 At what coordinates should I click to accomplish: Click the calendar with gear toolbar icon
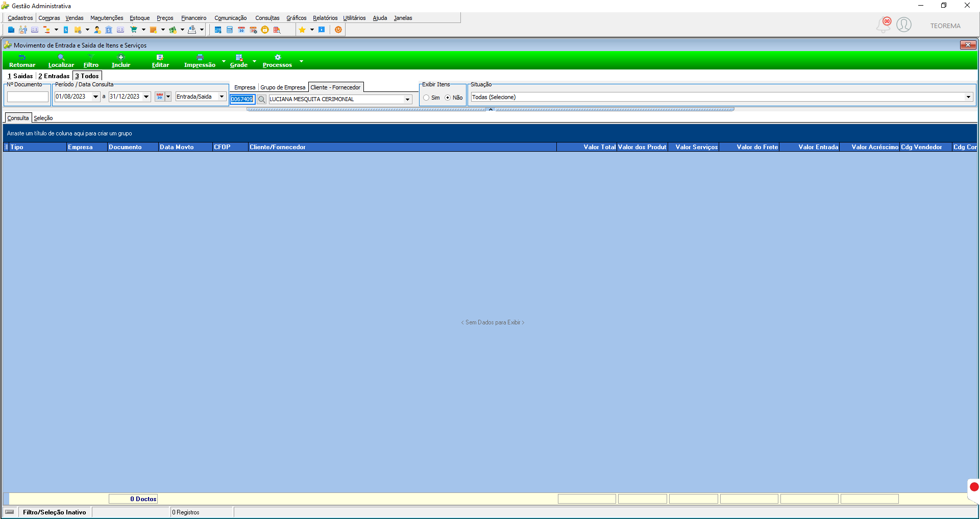253,30
